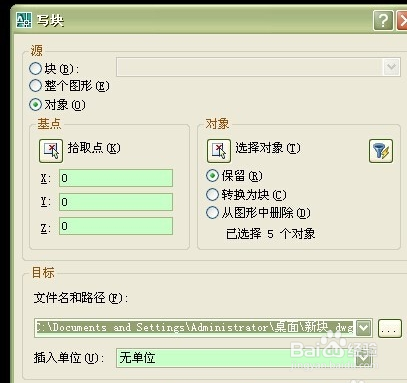The height and width of the screenshot is (383, 407).
Task: Expand the block name dropdown arrow
Action: point(391,67)
